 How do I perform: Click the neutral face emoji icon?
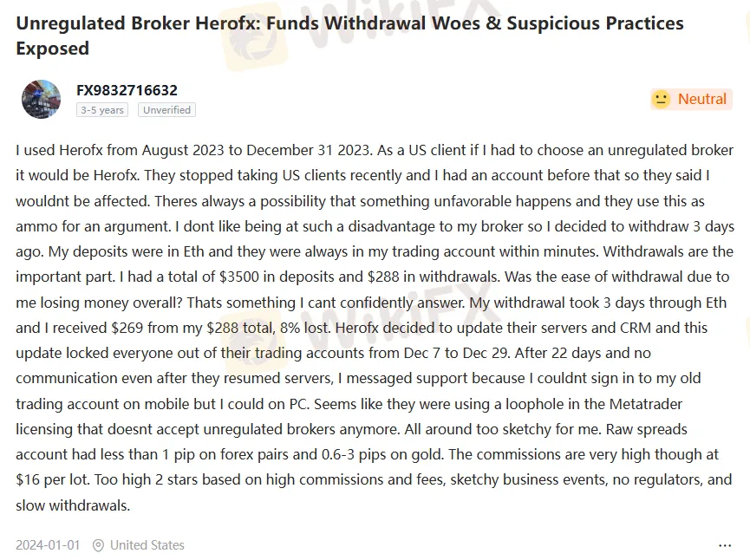coord(662,99)
